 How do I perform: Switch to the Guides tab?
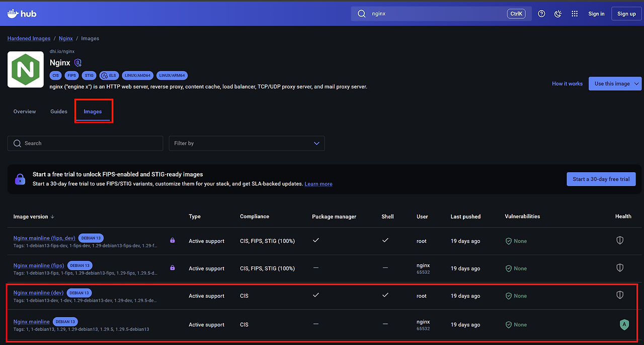point(59,111)
